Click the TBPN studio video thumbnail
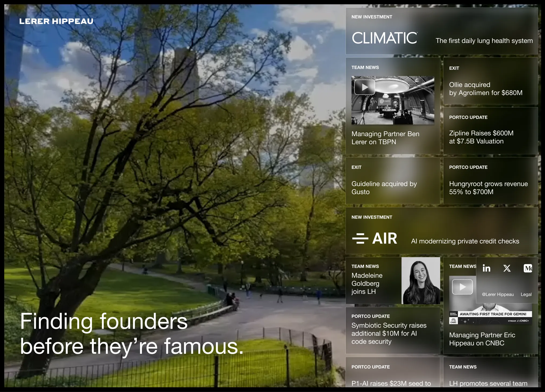545x392 pixels. (393, 100)
